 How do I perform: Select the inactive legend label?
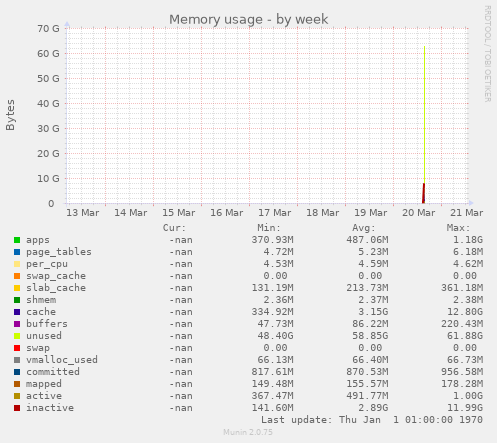[x=50, y=408]
